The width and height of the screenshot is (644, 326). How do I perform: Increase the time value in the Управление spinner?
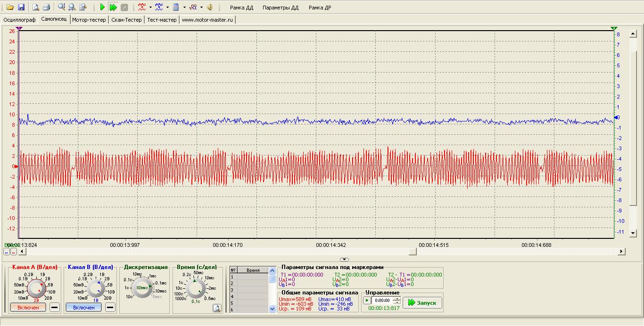397,299
